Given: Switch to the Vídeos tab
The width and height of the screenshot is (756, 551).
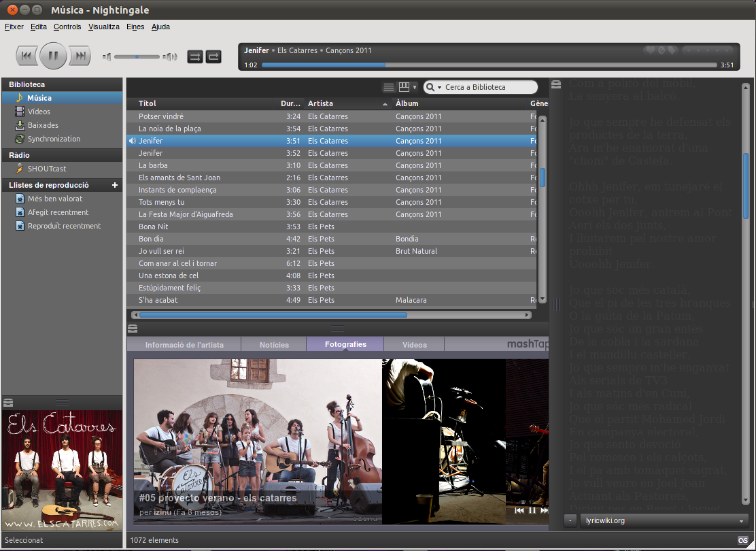Looking at the screenshot, I should (x=415, y=344).
